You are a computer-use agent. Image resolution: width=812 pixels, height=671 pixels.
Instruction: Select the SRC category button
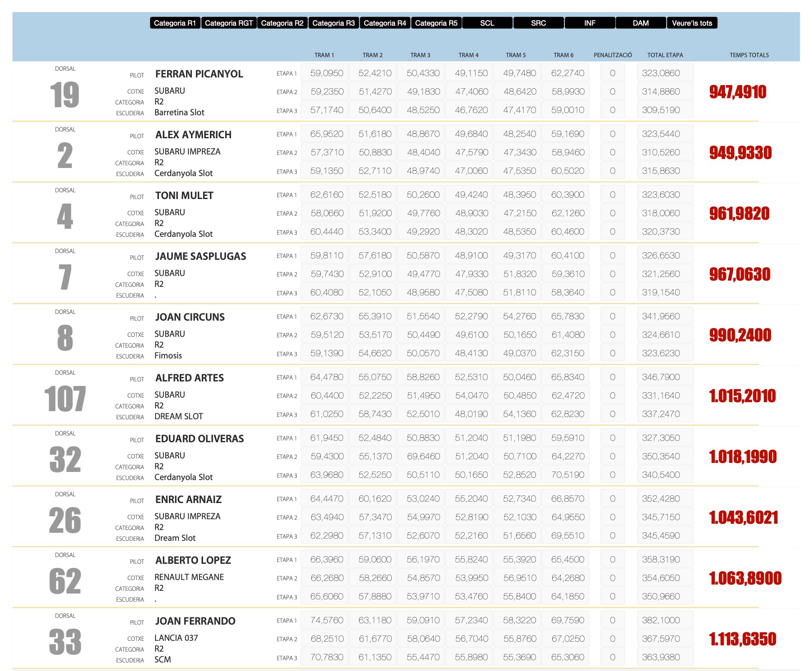click(539, 23)
